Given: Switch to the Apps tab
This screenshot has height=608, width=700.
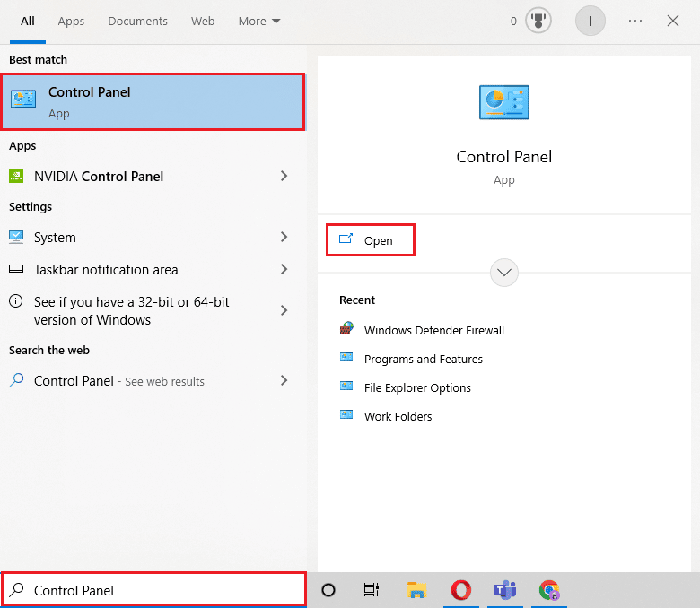Looking at the screenshot, I should 71,21.
